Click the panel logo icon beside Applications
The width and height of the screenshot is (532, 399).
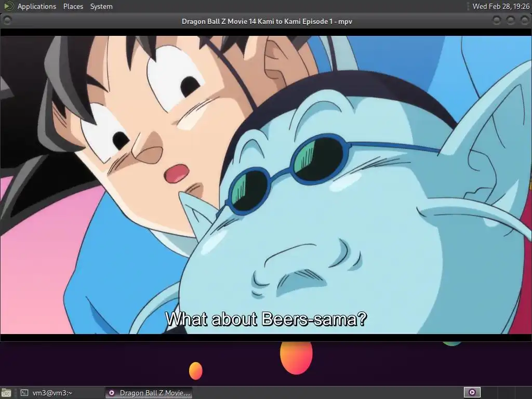[x=9, y=6]
